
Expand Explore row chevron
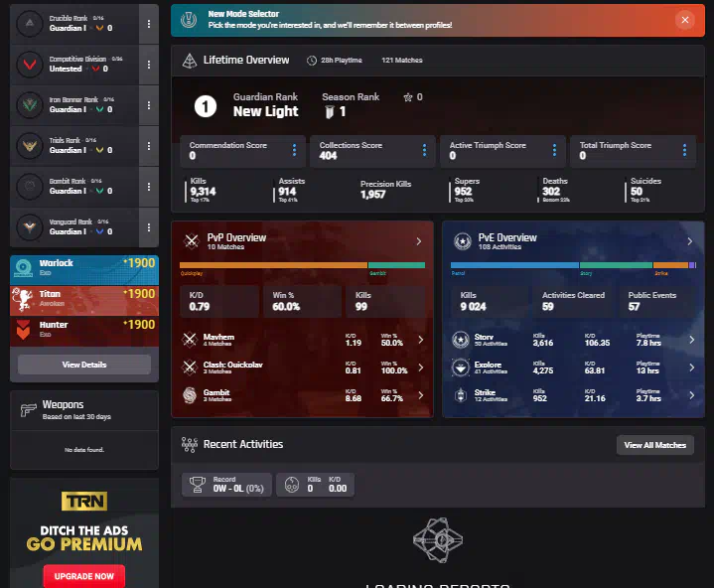691,367
